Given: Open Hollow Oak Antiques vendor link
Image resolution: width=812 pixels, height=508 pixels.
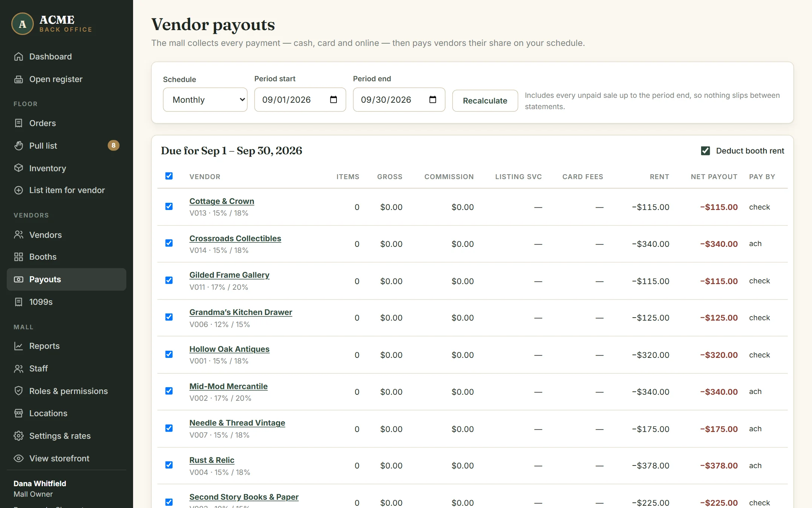Looking at the screenshot, I should coord(229,349).
